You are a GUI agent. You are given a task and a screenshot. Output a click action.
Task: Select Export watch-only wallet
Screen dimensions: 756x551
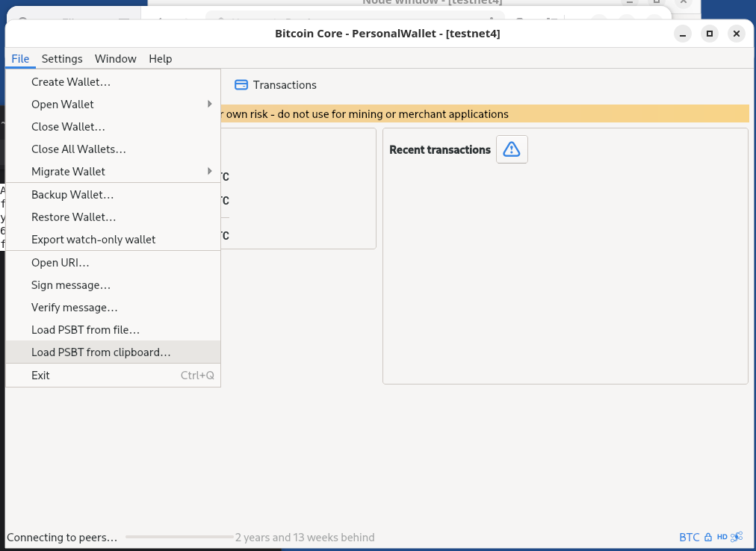(113, 240)
